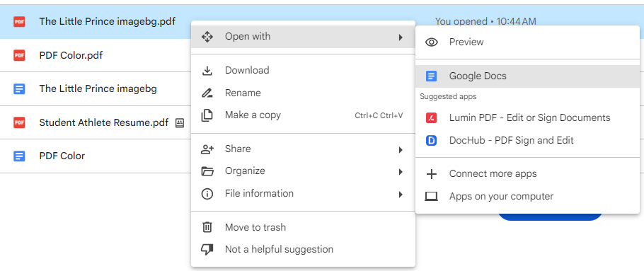Expand the Open with submenu arrow

click(x=401, y=38)
